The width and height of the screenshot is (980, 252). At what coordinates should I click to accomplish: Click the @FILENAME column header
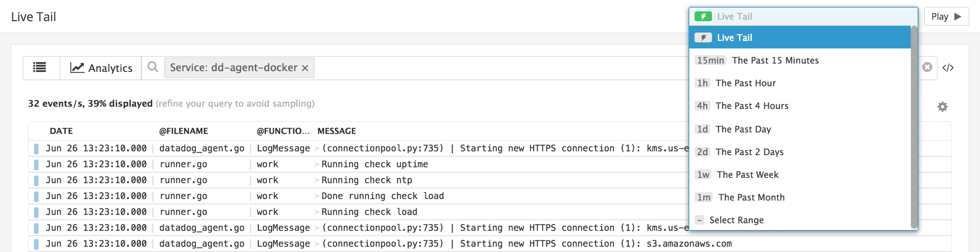coord(183,131)
